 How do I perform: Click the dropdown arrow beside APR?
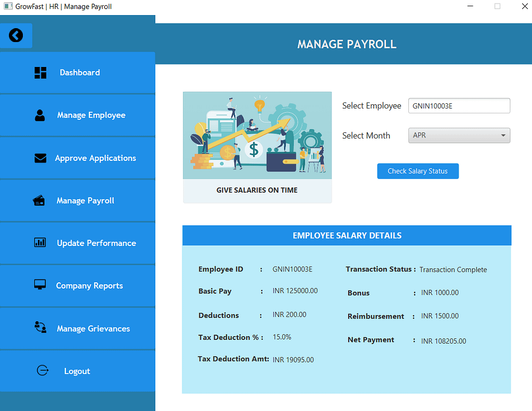click(503, 135)
